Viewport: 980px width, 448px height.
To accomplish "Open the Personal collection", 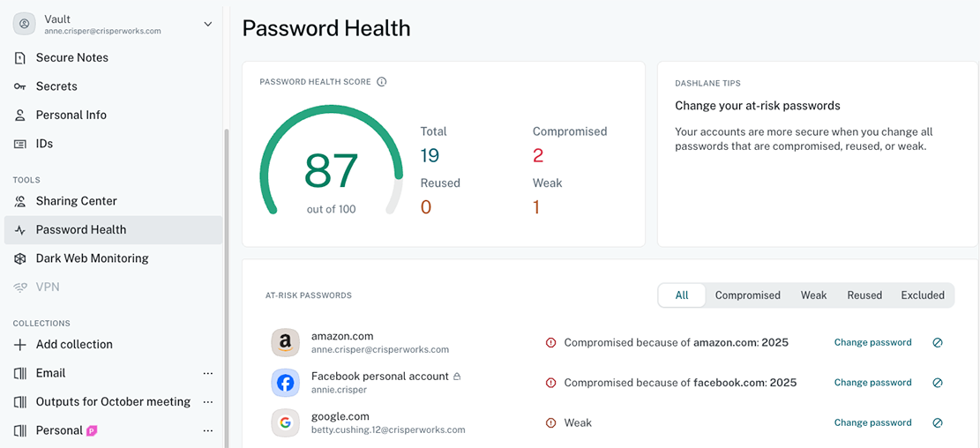I will 59,430.
